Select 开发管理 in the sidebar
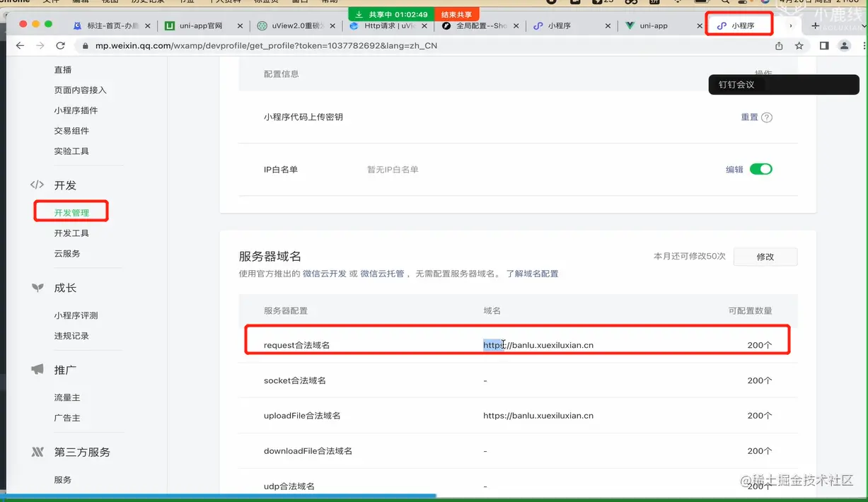The width and height of the screenshot is (868, 502). coord(71,213)
